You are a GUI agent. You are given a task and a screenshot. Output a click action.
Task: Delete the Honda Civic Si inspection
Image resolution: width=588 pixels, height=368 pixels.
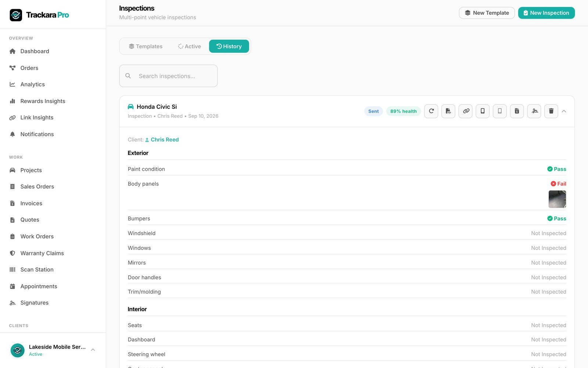click(x=551, y=111)
